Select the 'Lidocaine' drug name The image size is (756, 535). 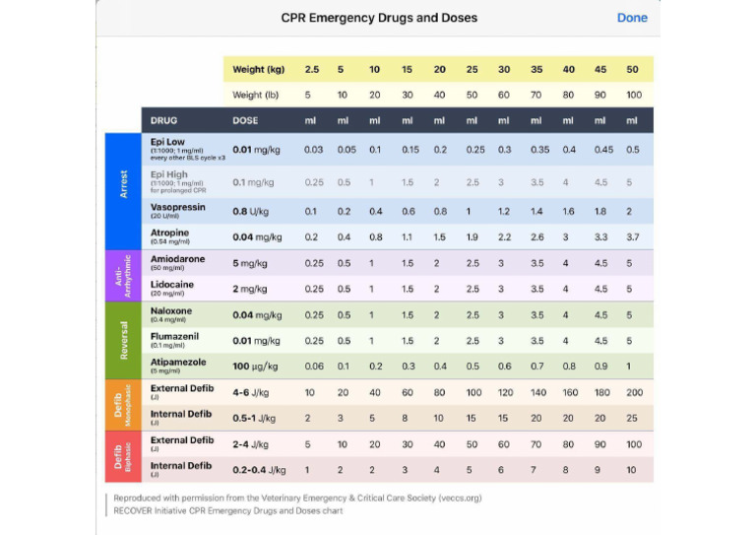pyautogui.click(x=172, y=284)
